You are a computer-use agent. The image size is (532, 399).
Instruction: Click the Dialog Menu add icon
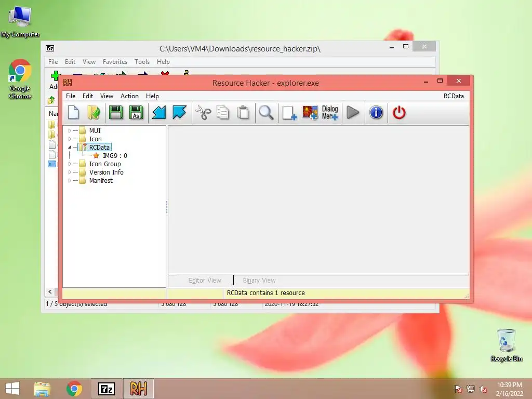(330, 113)
